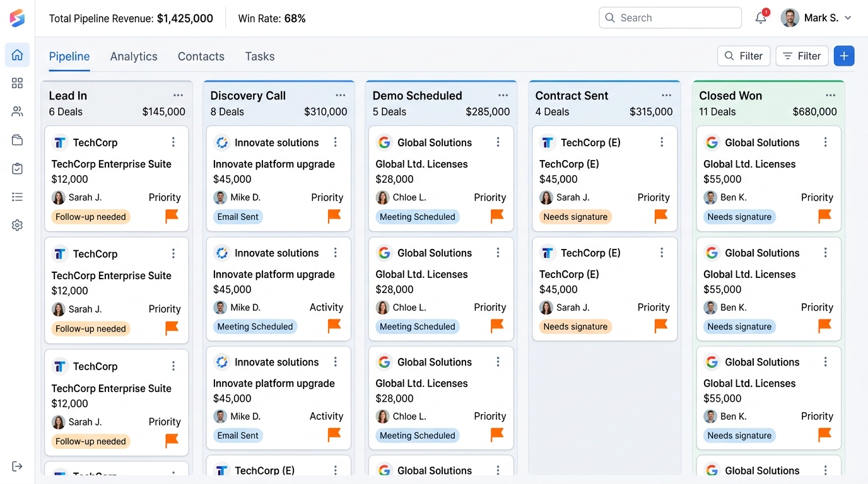868x484 pixels.
Task: Click Mark S.'s profile avatar
Action: [790, 18]
